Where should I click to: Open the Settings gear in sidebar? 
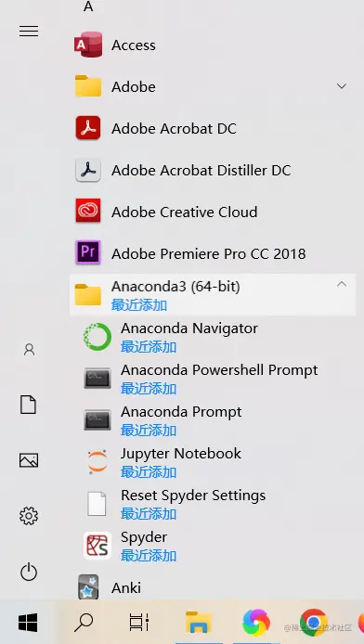pos(29,516)
